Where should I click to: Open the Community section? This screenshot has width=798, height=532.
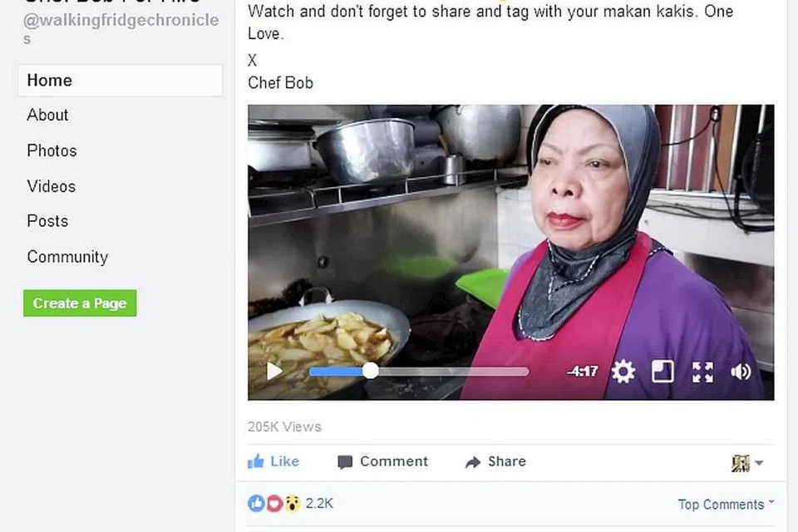(x=67, y=257)
